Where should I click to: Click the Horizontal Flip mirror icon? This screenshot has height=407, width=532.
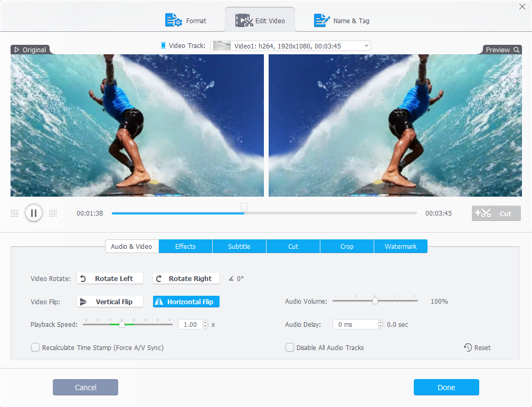tap(159, 302)
